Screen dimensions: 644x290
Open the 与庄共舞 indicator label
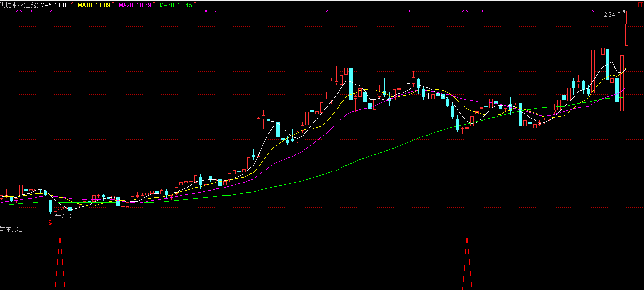(x=12, y=229)
